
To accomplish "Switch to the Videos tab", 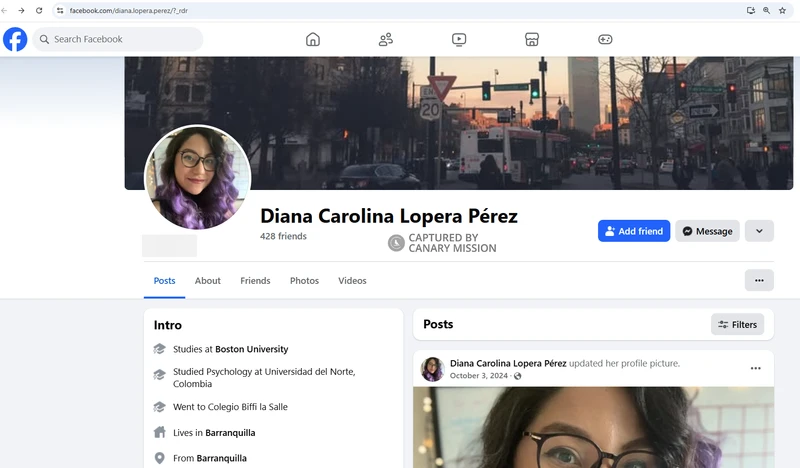I will pyautogui.click(x=352, y=281).
